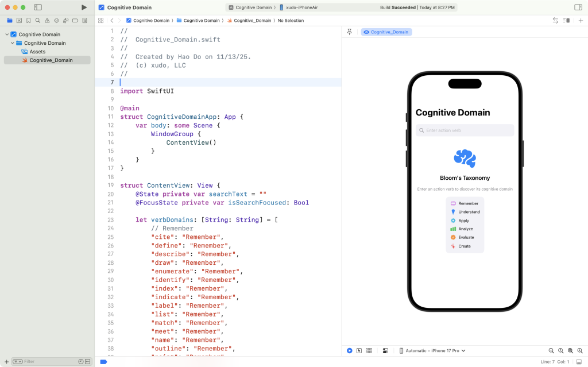The width and height of the screenshot is (588, 367).
Task: Click the Enter action verb search field
Action: [x=465, y=130]
